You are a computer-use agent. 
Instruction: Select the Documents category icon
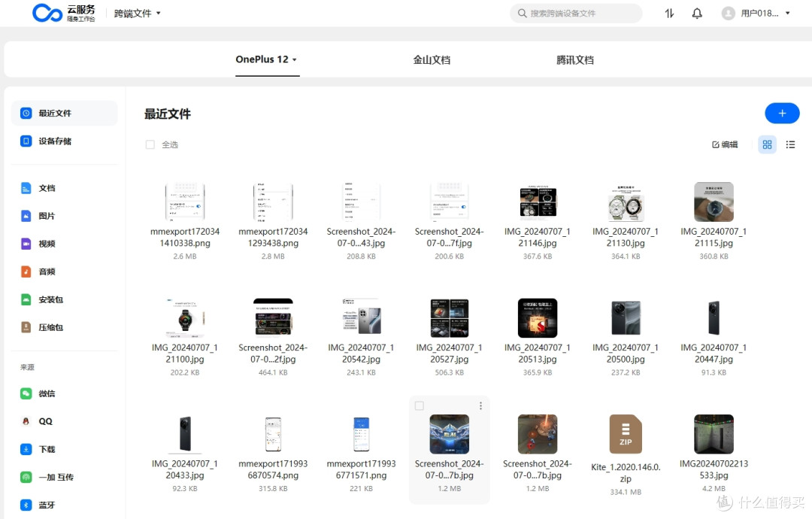26,188
